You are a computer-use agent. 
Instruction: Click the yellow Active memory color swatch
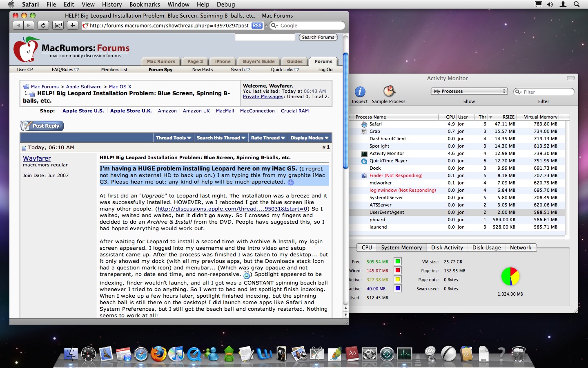pyautogui.click(x=398, y=279)
